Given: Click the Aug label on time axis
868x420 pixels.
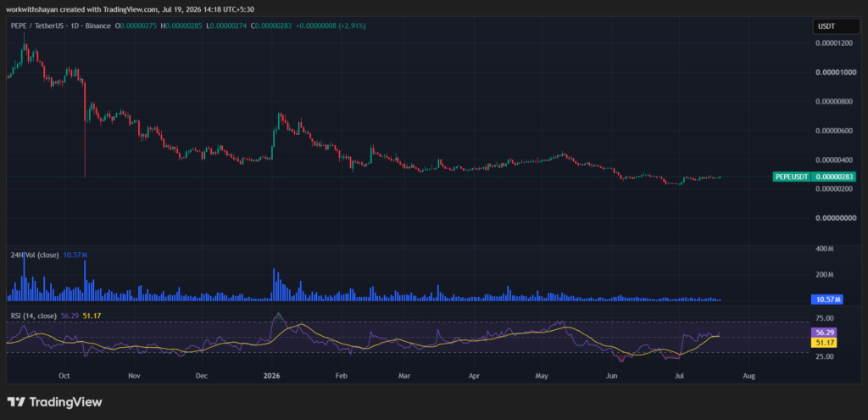Looking at the screenshot, I should point(749,376).
